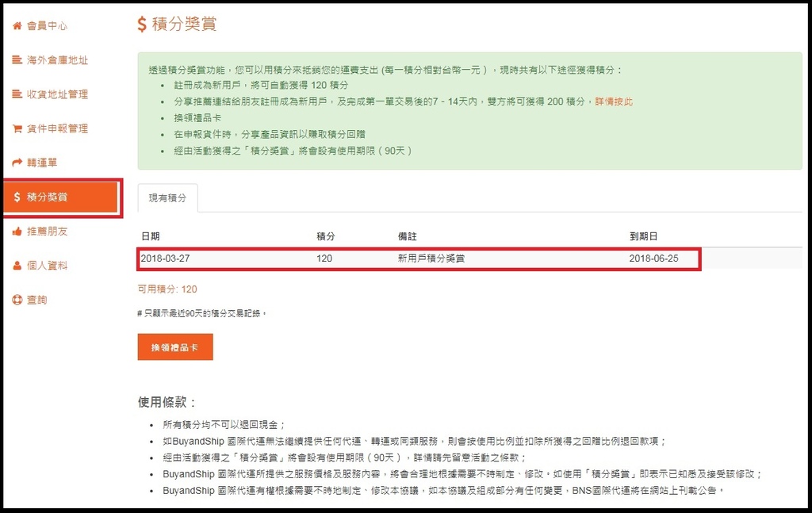
Task: Click the 到期日 column header
Action: click(643, 236)
